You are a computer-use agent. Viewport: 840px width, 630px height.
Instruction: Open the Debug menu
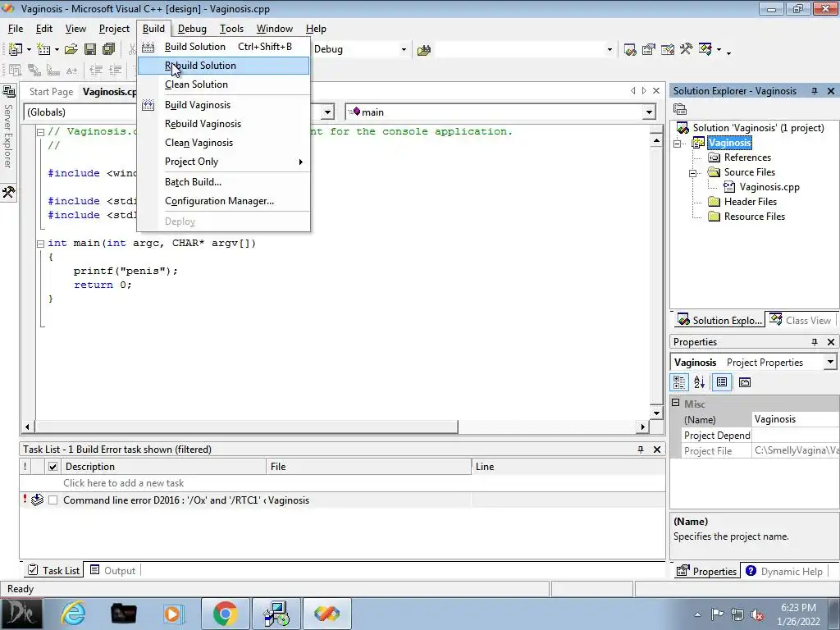(192, 29)
